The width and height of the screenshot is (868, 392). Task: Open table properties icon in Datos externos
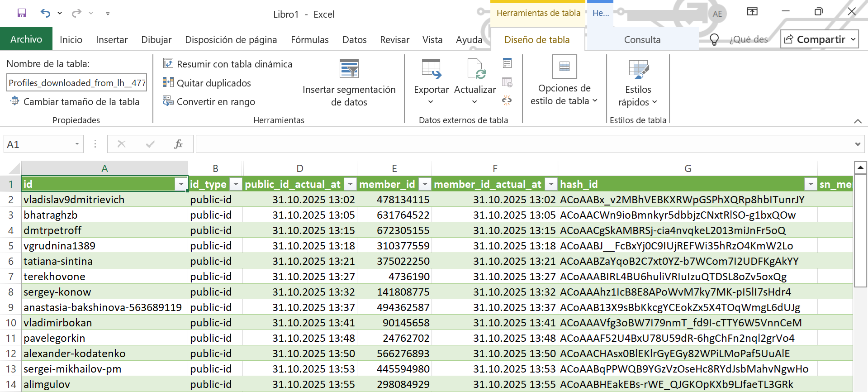507,63
